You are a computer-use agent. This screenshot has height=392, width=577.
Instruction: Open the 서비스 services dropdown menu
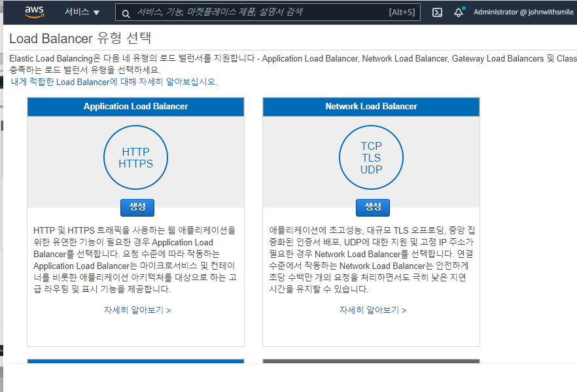(82, 12)
